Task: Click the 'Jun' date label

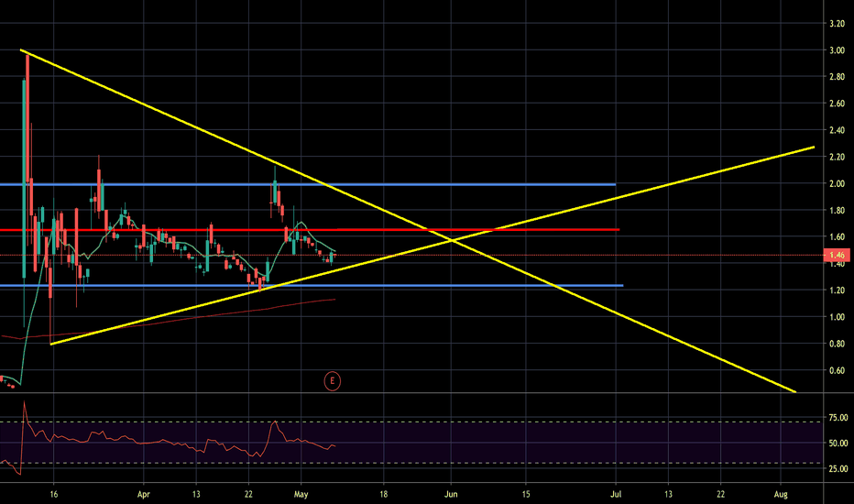Action: point(451,495)
